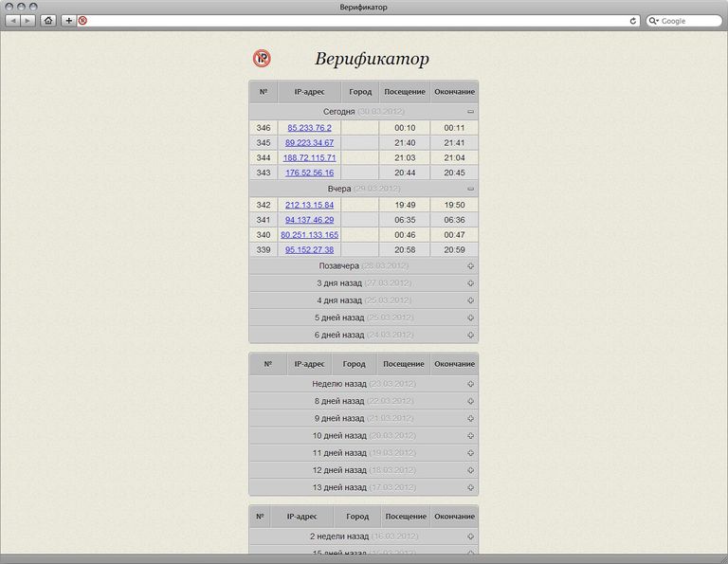
Task: Expand the Позавчера row
Action: [471, 266]
